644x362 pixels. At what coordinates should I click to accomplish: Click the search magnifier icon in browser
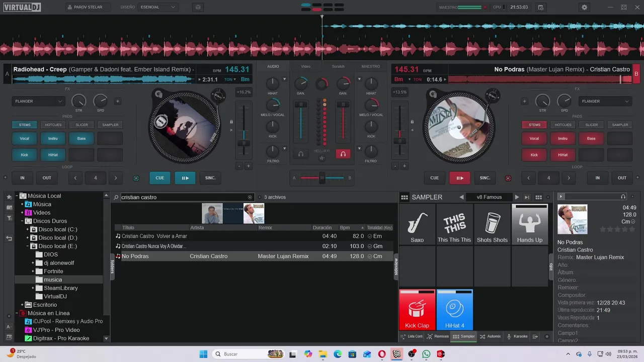tap(116, 197)
